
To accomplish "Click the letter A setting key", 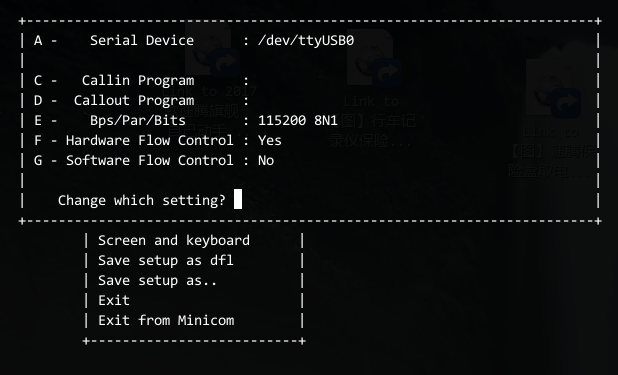I will pyautogui.click(x=38, y=41).
